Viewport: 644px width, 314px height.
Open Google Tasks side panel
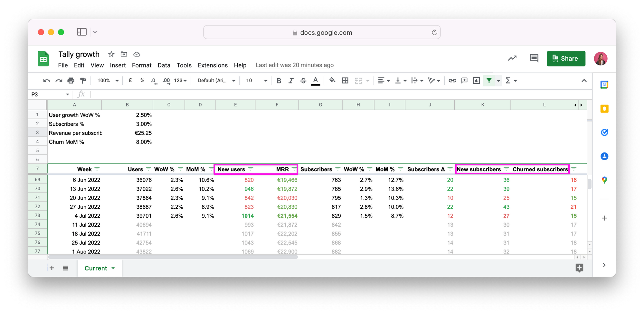[x=604, y=132]
